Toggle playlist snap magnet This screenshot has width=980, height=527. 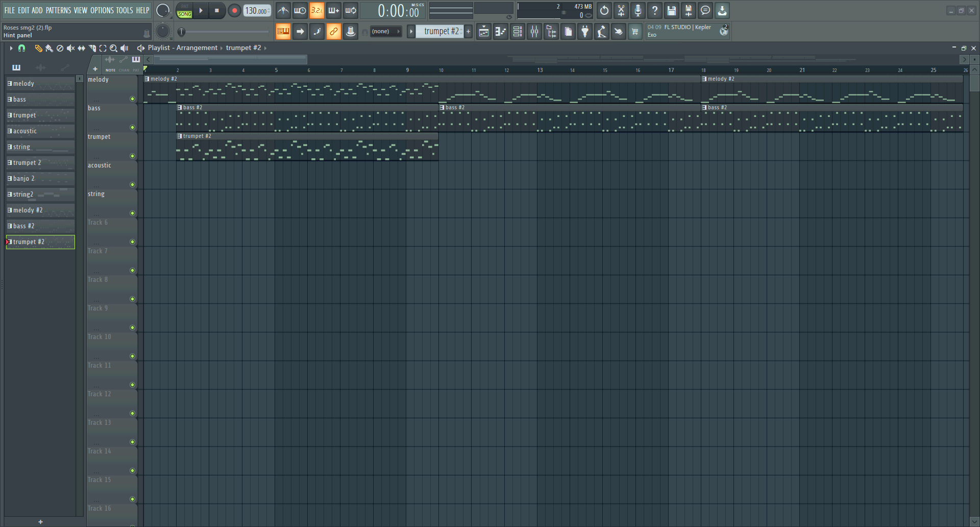pyautogui.click(x=21, y=48)
